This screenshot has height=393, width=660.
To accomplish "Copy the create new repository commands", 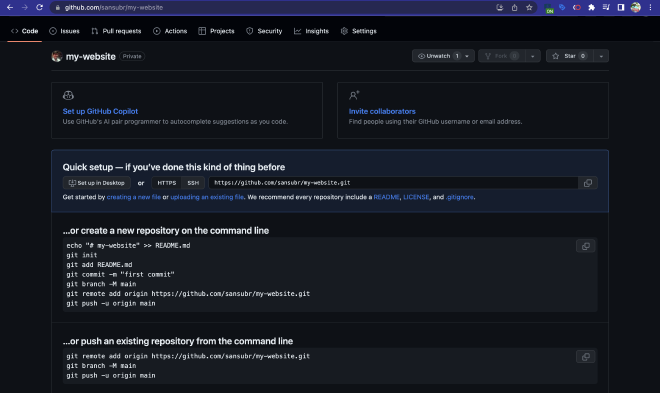I will [585, 246].
